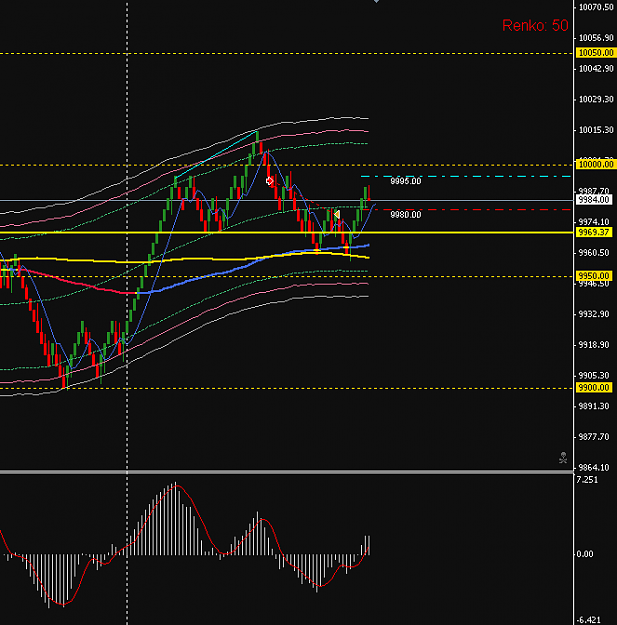Select the cyan dash-dot 9995.00 line
The height and width of the screenshot is (625, 617).
click(466, 176)
